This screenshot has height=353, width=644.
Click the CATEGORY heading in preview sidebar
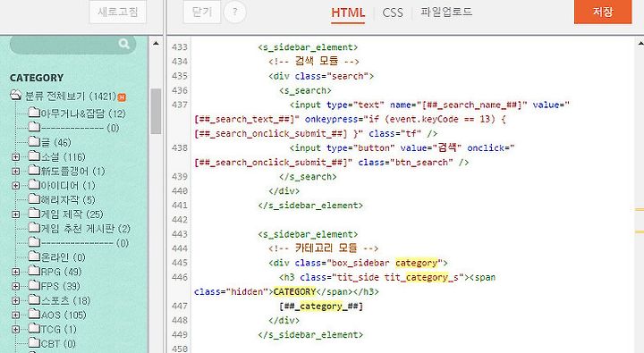(37, 78)
